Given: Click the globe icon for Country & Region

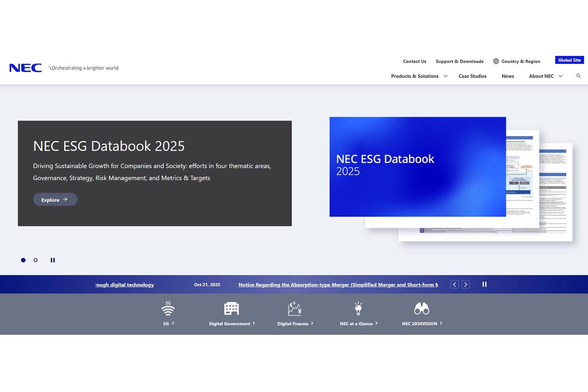Looking at the screenshot, I should (x=496, y=61).
